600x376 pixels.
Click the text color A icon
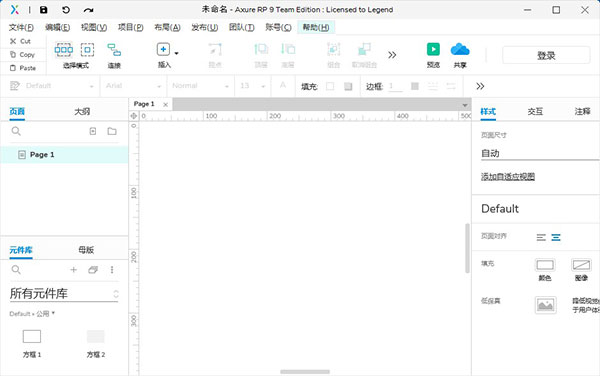point(283,85)
